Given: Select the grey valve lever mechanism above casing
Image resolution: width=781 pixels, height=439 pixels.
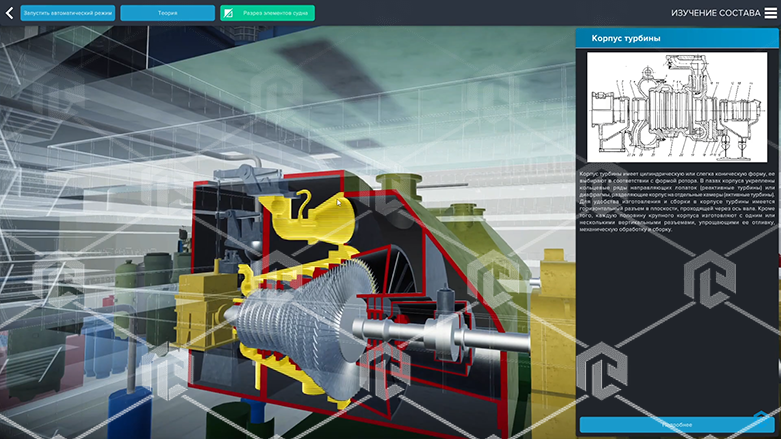Looking at the screenshot, I should tap(246, 175).
